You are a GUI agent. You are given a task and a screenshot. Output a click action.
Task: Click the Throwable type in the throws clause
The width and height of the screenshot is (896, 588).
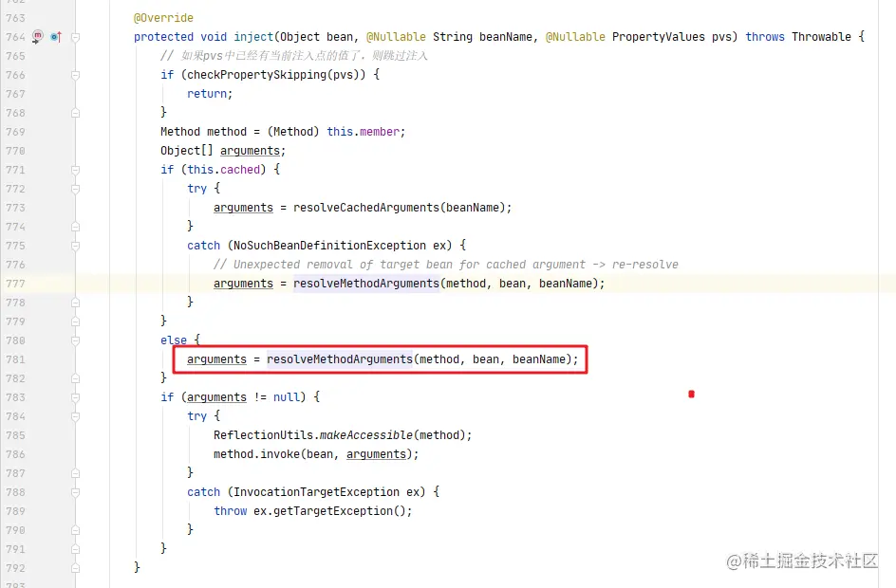[821, 37]
